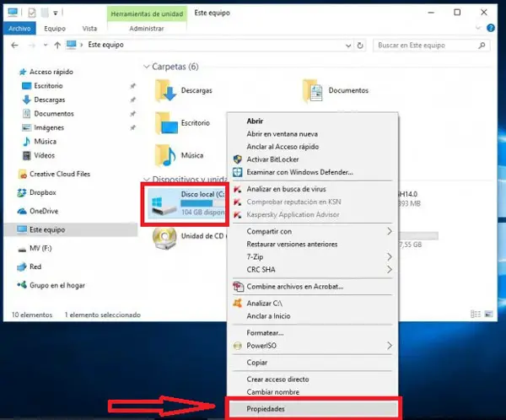Select the Descargas folder icon

pos(166,91)
